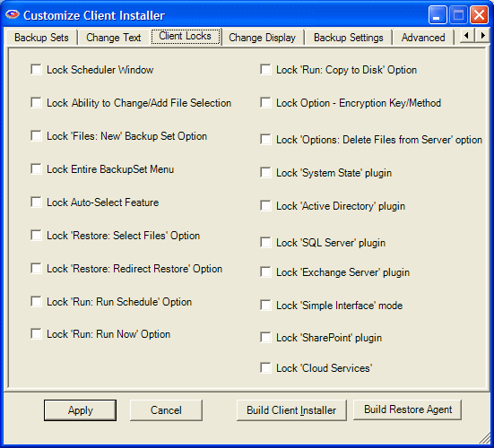Check Lock 'Run: Run Now' Option
This screenshot has width=494, height=448.
point(36,334)
